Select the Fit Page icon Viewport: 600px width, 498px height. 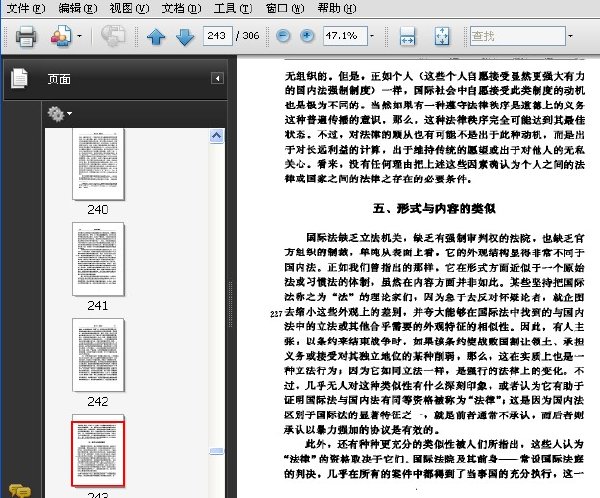442,36
